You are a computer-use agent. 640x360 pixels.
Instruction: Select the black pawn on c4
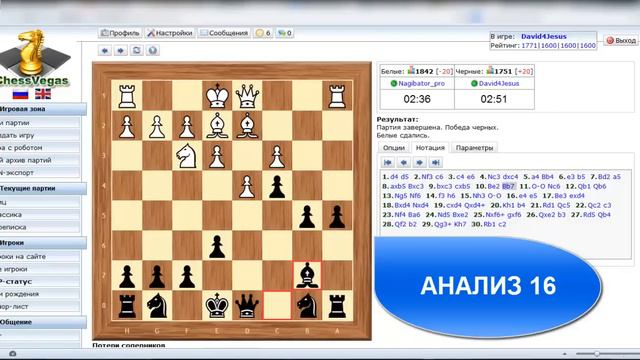pos(277,186)
